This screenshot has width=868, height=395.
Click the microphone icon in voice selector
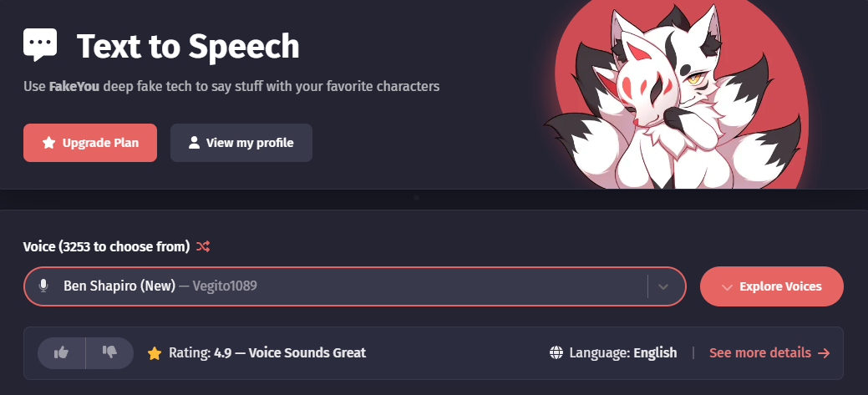point(43,286)
